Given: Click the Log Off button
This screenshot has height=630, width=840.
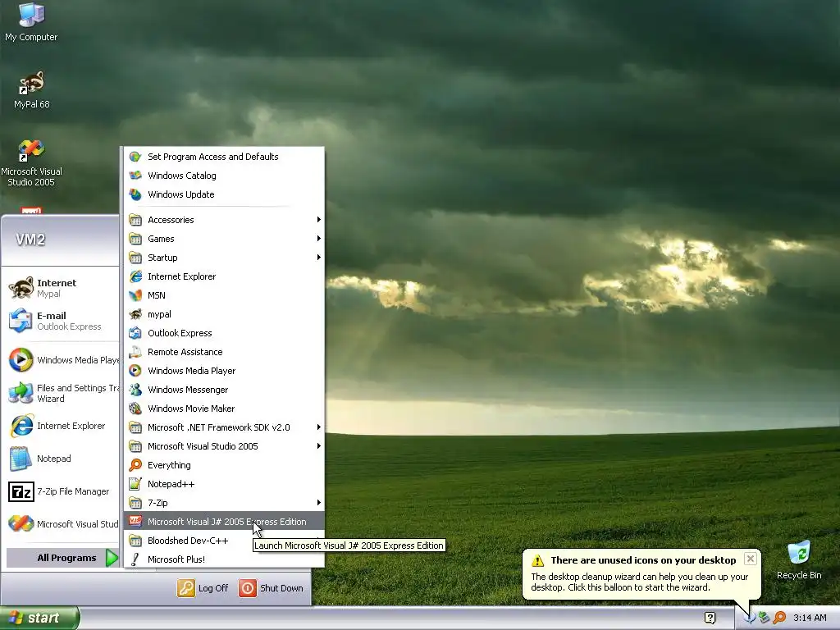Looking at the screenshot, I should coord(203,588).
